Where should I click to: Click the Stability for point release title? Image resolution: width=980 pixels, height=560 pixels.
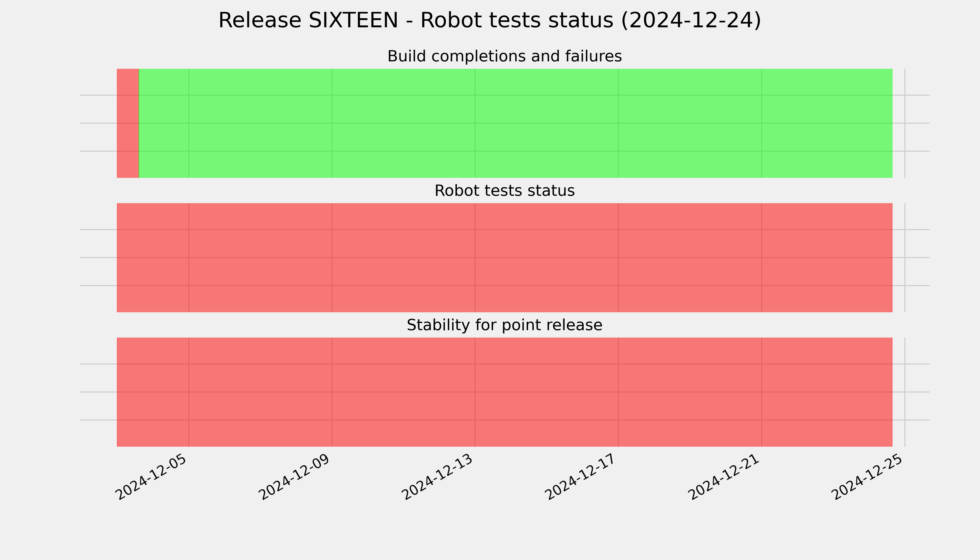[504, 325]
